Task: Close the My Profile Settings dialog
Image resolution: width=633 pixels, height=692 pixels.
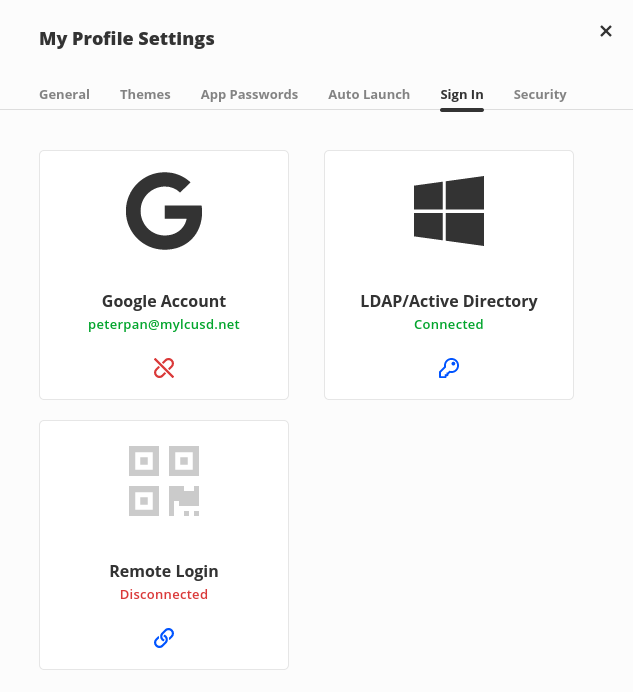Action: click(606, 31)
